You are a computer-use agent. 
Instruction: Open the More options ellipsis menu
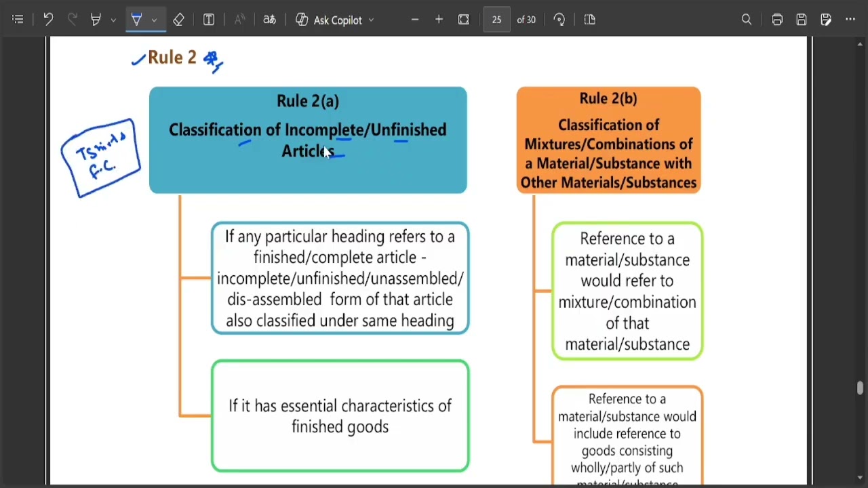coord(850,20)
